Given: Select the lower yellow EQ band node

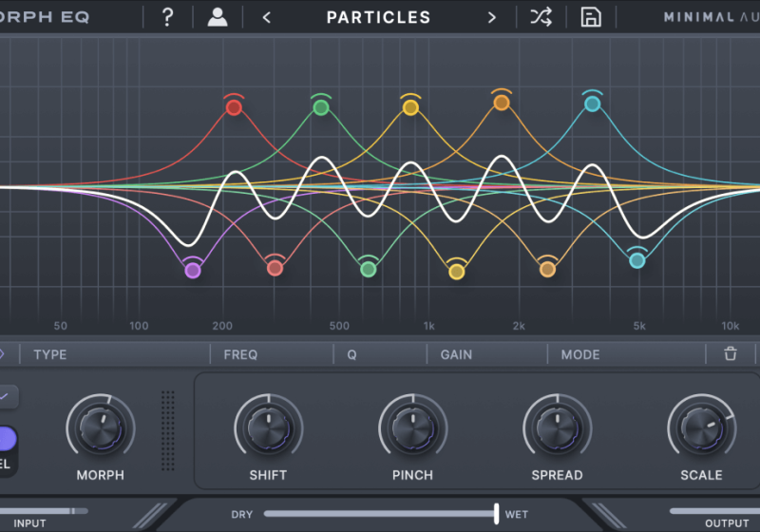Looking at the screenshot, I should [457, 272].
